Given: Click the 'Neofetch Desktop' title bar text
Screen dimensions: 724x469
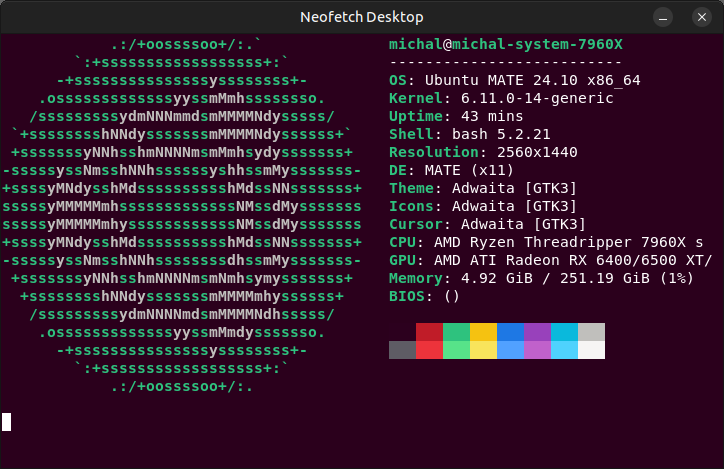Looking at the screenshot, I should pyautogui.click(x=362, y=17).
